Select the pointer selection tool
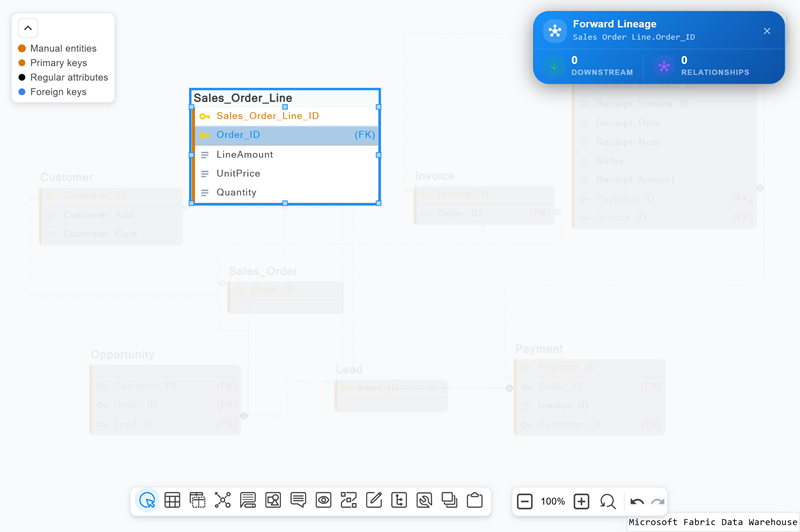 tap(147, 500)
